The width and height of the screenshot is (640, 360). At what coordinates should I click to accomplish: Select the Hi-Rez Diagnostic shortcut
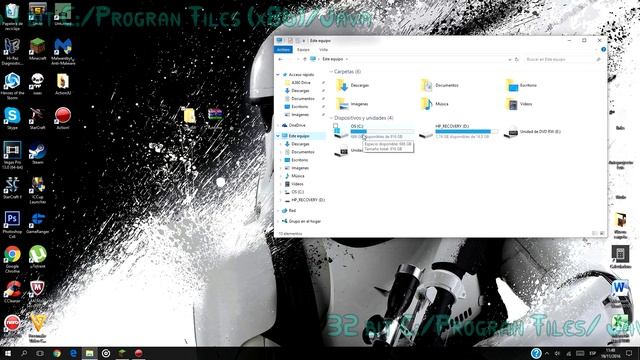(12, 51)
